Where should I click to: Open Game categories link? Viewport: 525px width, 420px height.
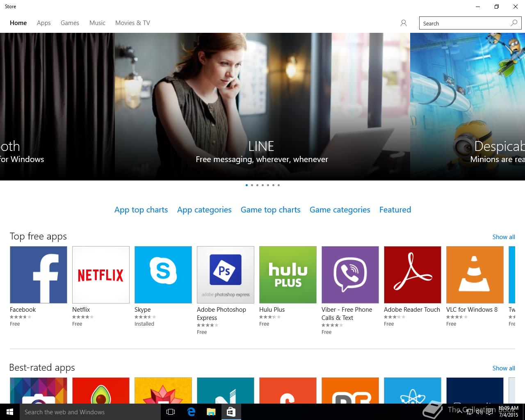340,210
